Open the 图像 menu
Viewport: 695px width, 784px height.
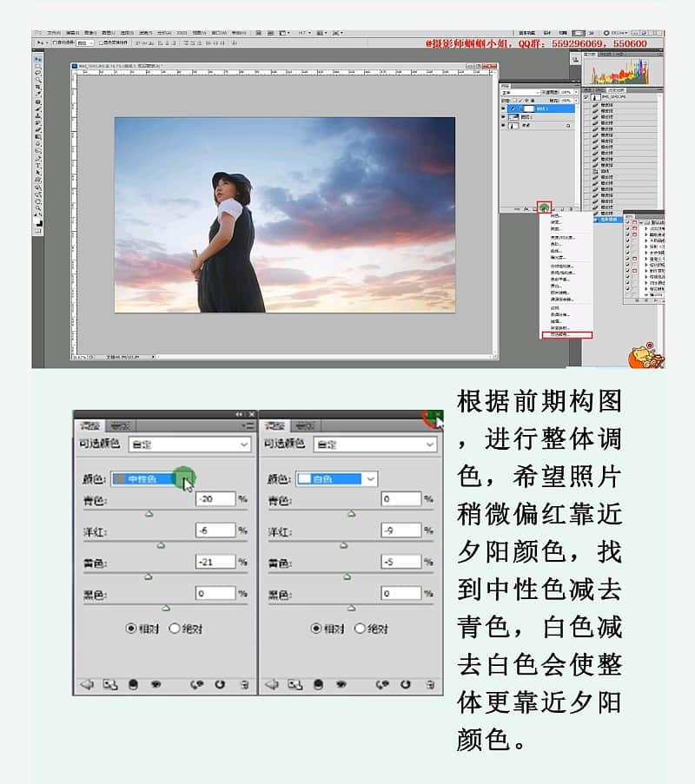(90, 33)
